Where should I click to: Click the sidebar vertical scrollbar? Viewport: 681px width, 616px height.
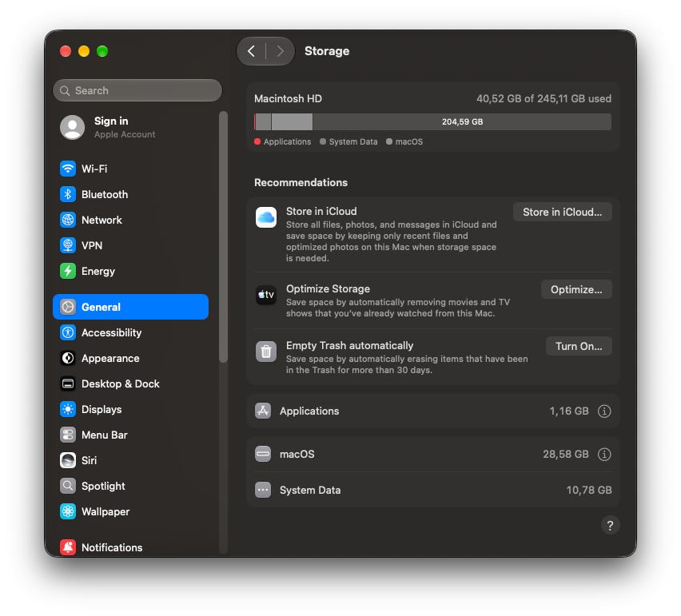tap(223, 237)
